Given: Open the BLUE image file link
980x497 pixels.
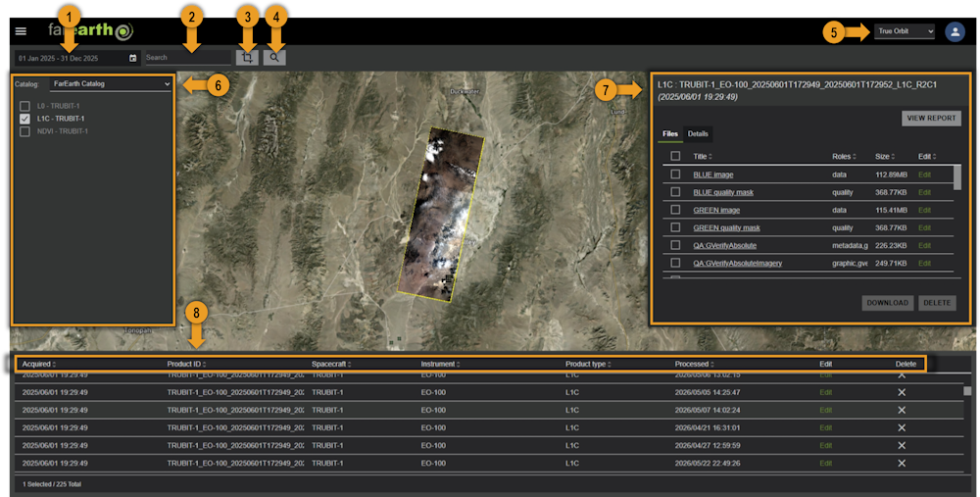Looking at the screenshot, I should tap(713, 175).
